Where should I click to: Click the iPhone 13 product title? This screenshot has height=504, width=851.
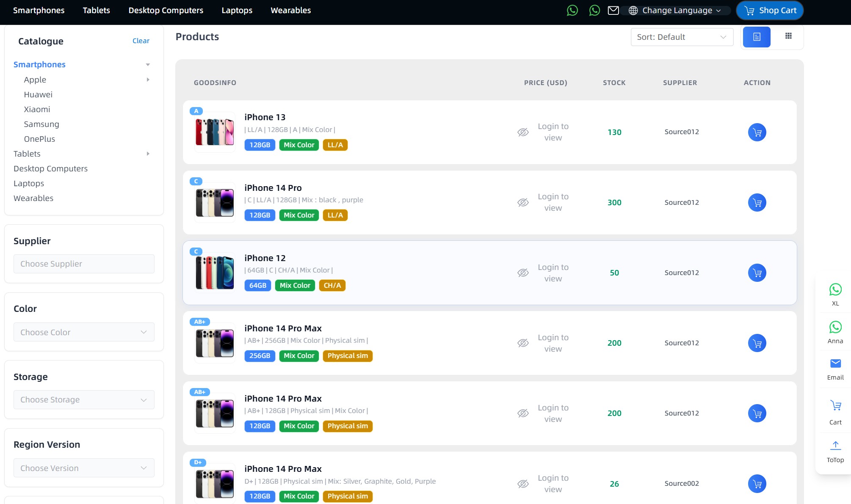pos(265,117)
